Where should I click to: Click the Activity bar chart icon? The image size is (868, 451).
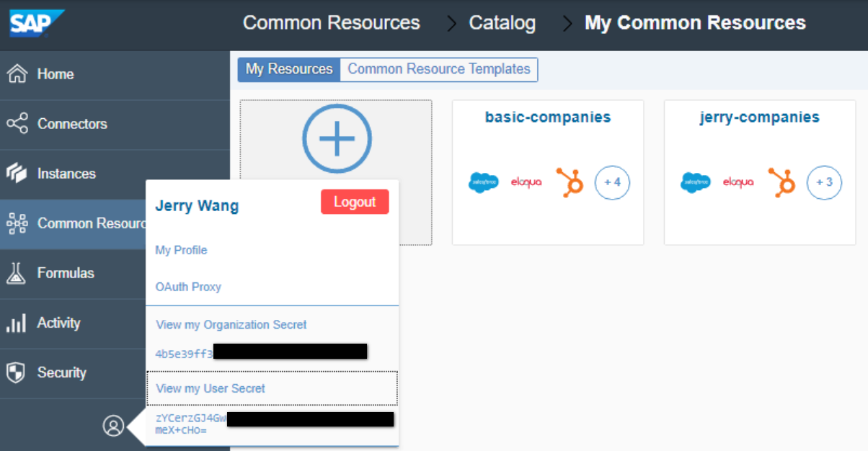pos(17,323)
